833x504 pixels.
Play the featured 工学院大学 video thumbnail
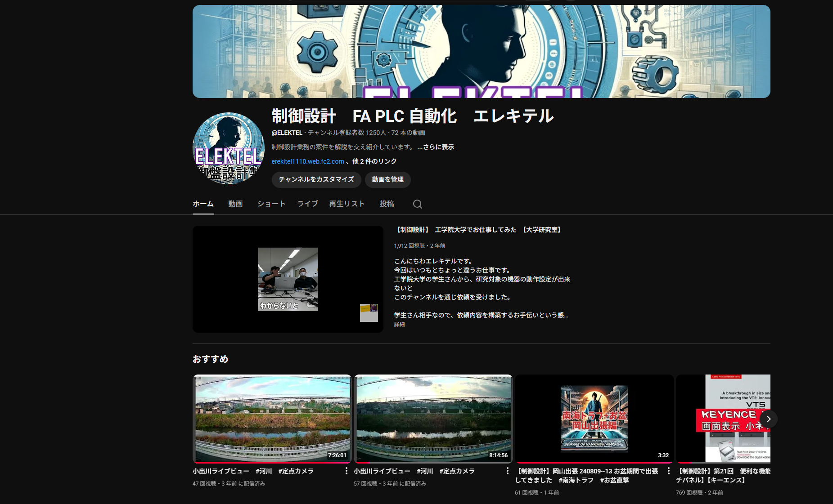click(288, 279)
